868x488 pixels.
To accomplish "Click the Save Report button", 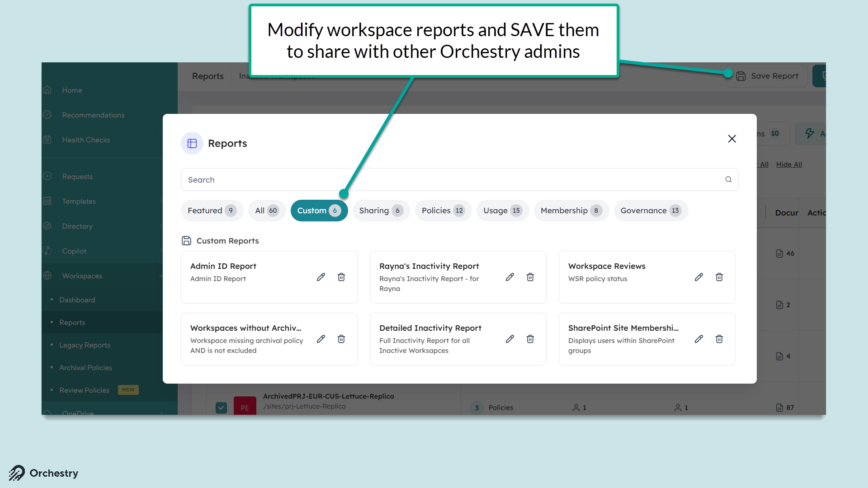I will [767, 76].
